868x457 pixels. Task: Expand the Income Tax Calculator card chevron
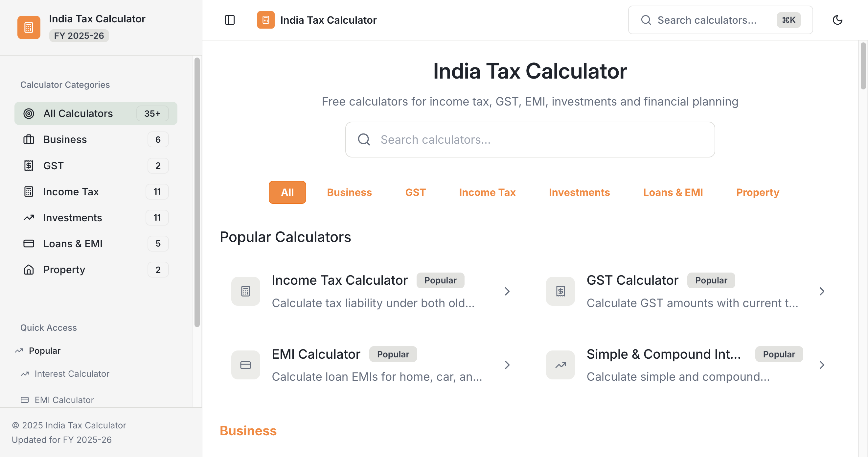coord(507,291)
